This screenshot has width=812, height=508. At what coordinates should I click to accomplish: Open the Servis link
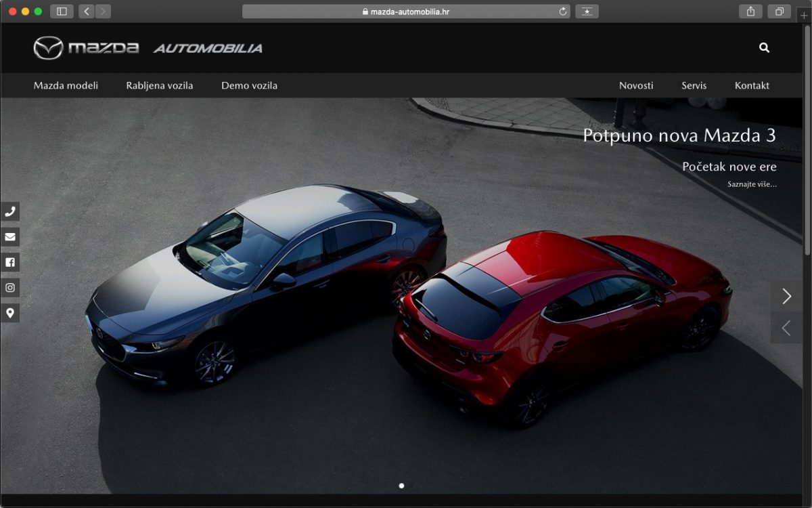(694, 85)
